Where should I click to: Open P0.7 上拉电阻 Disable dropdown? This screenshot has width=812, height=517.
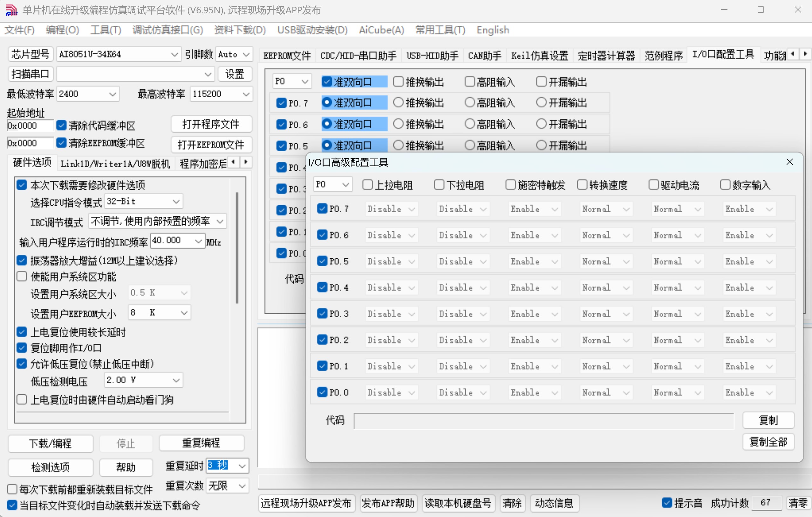pos(391,209)
